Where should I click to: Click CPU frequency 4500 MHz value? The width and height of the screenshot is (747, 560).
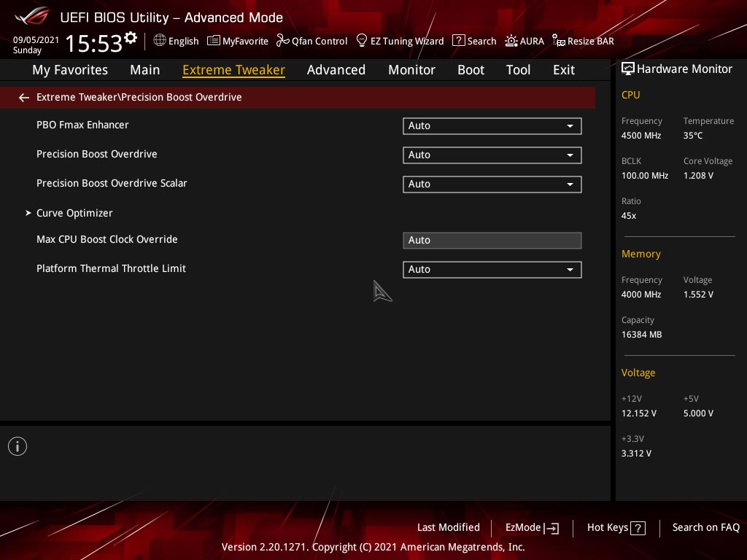(x=640, y=136)
